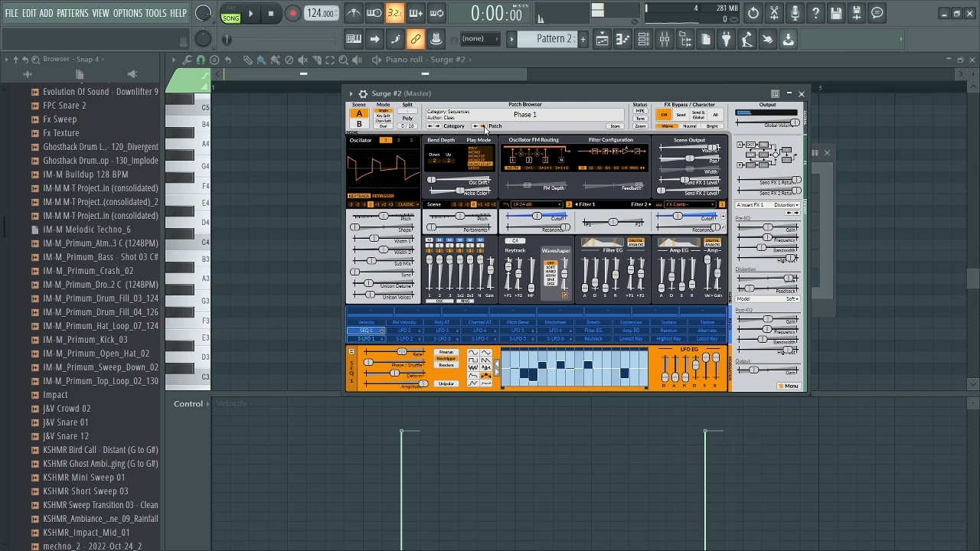This screenshot has width=980, height=551.
Task: Open the FX Comb filter type dropdown
Action: (x=689, y=204)
